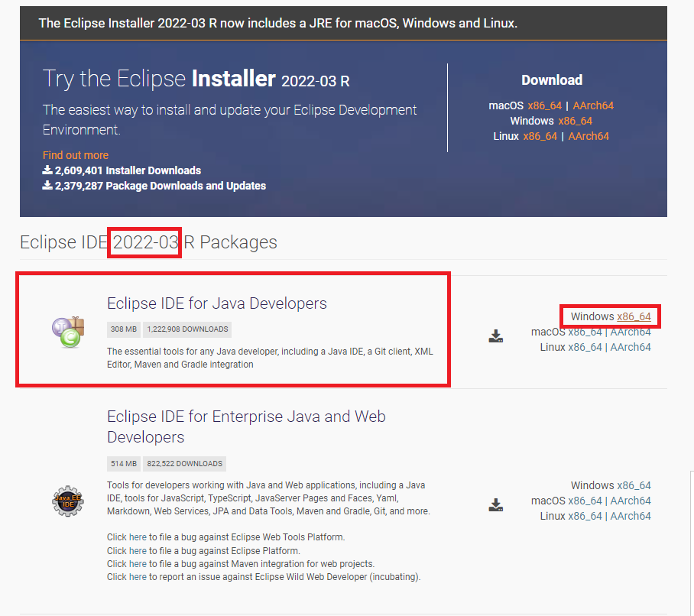Click here link for Maven integration bug
Image resolution: width=694 pixels, height=616 pixels.
138,564
